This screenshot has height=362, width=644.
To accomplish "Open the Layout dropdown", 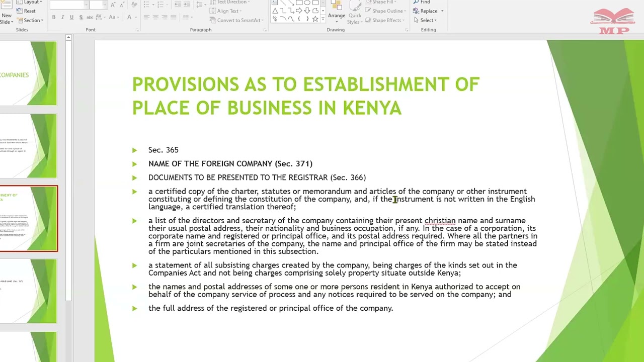I will tap(30, 2).
